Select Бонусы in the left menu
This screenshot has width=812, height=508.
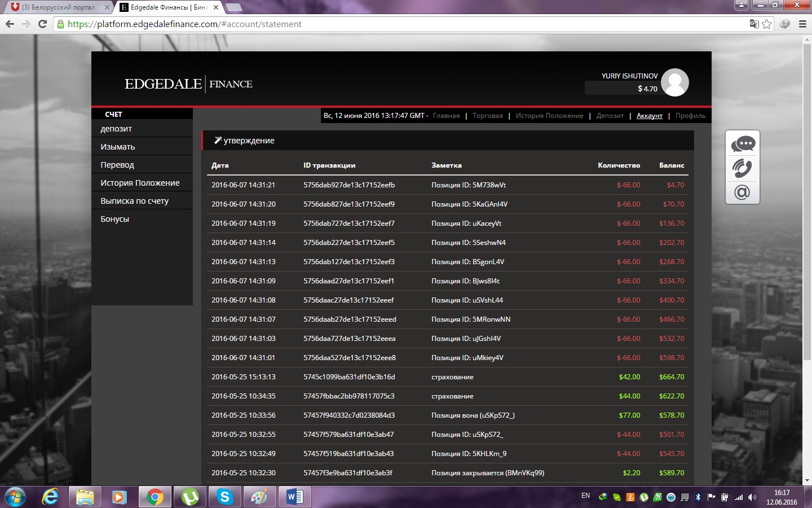click(x=115, y=219)
